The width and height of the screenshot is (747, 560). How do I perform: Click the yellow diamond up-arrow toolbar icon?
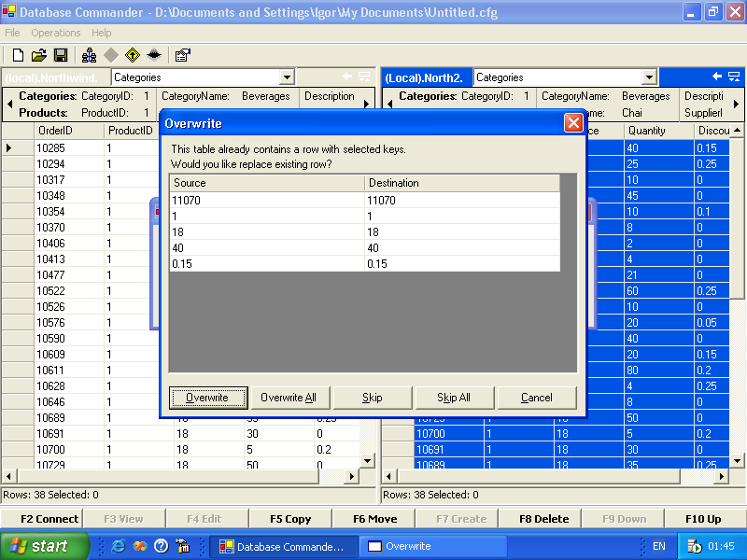point(132,56)
